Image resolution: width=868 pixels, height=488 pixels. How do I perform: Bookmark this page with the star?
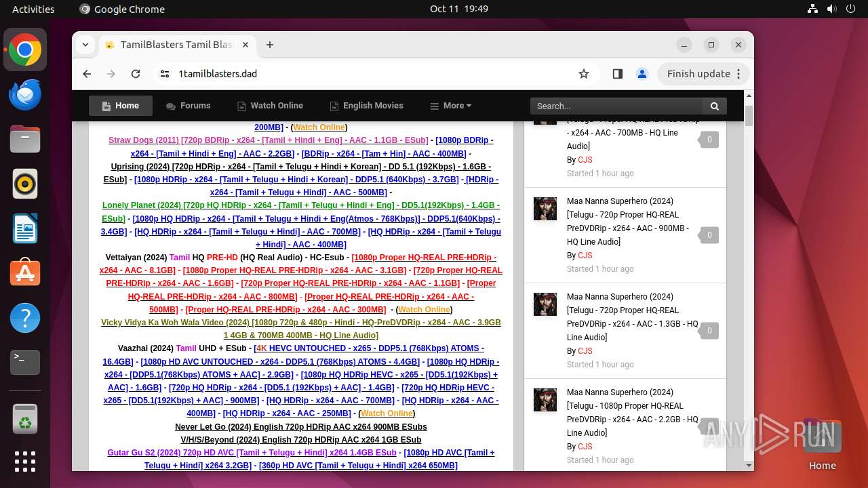(x=584, y=74)
